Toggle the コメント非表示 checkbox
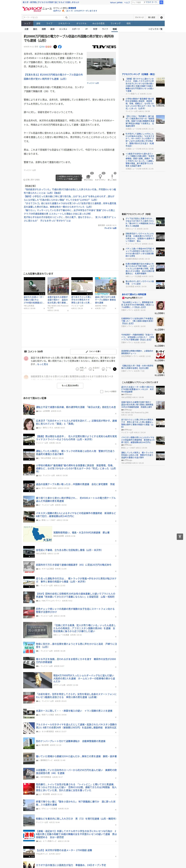The height and width of the screenshot is (868, 186). point(102,392)
